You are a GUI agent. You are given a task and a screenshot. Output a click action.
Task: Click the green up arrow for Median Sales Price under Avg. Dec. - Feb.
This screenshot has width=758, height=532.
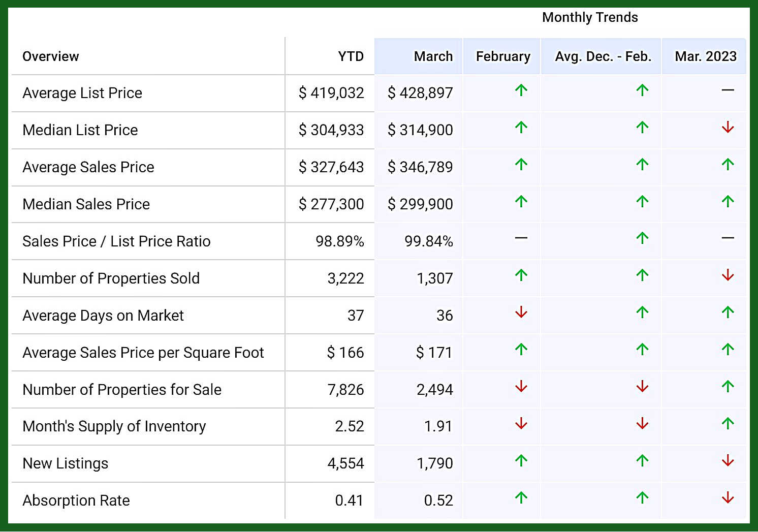tap(642, 202)
